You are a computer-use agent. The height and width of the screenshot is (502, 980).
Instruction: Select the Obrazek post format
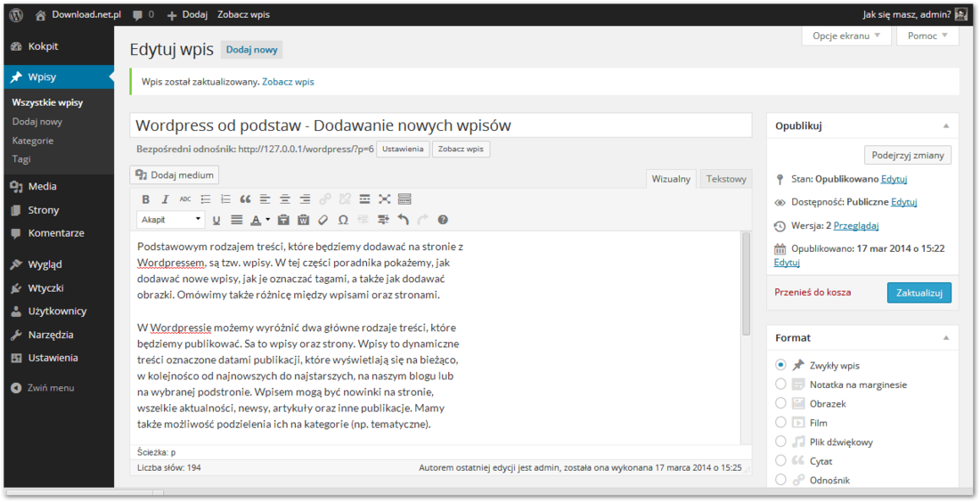click(780, 403)
